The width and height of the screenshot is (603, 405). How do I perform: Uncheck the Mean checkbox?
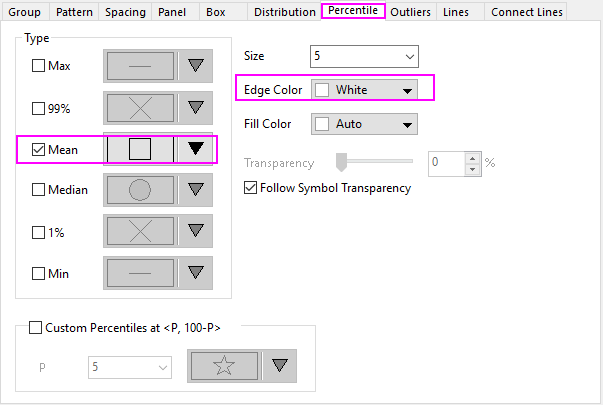pos(40,149)
